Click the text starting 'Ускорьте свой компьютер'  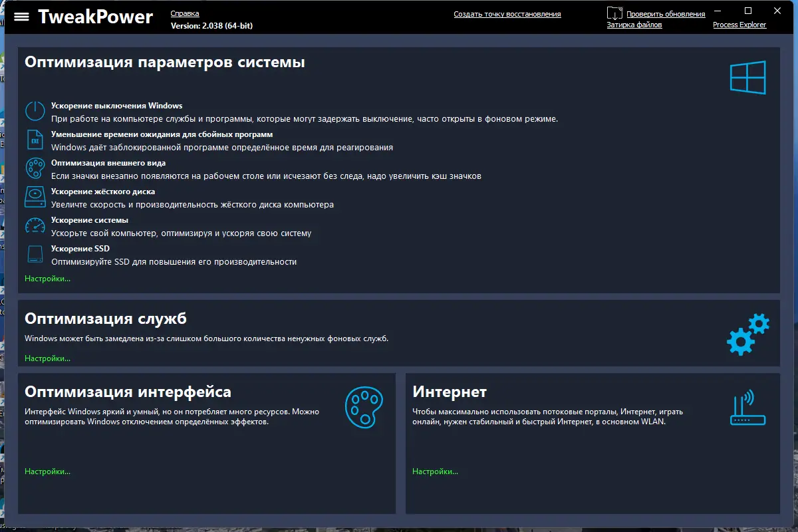pyautogui.click(x=182, y=233)
